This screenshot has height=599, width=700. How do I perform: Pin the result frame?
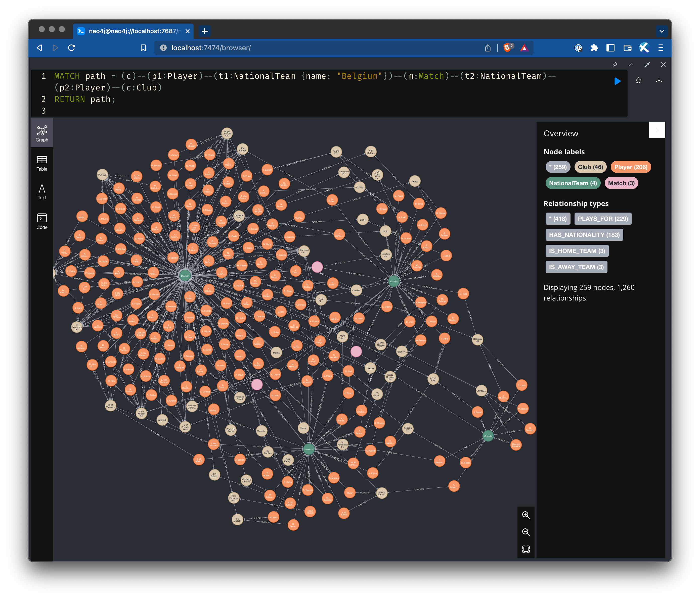(x=615, y=65)
